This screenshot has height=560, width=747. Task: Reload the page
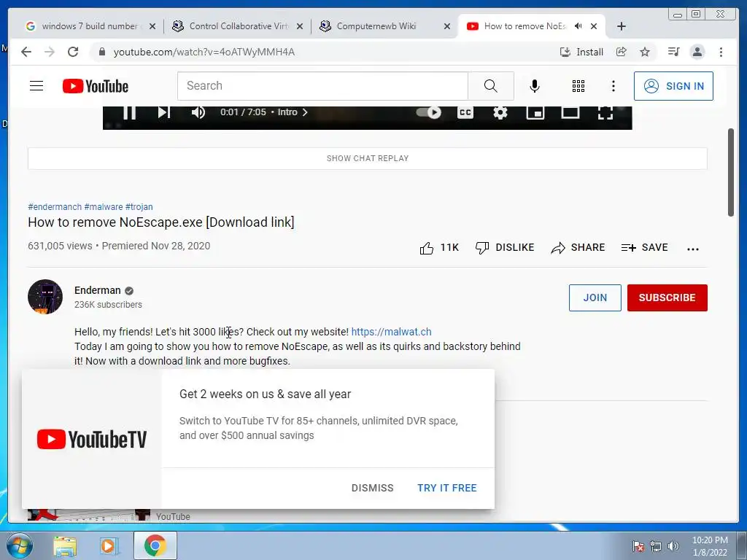click(73, 52)
